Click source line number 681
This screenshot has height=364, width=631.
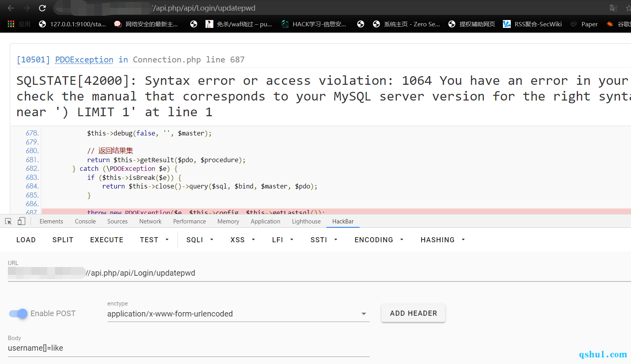pos(32,160)
